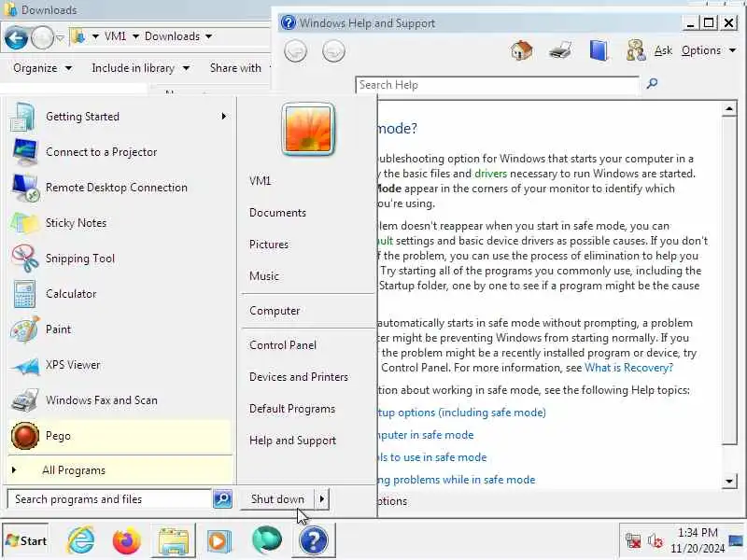
Task: Browse Help contents book icon
Action: 599,50
